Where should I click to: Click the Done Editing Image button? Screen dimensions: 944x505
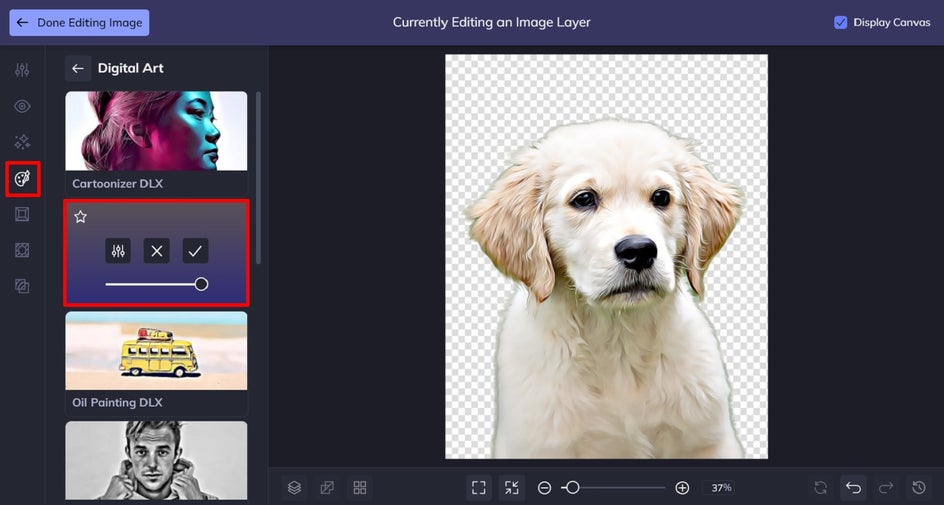[x=79, y=22]
